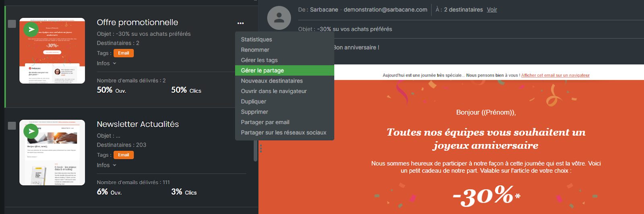This screenshot has width=644, height=214.
Task: Click the sender address demonstration@sarbacane.com
Action: (x=386, y=10)
